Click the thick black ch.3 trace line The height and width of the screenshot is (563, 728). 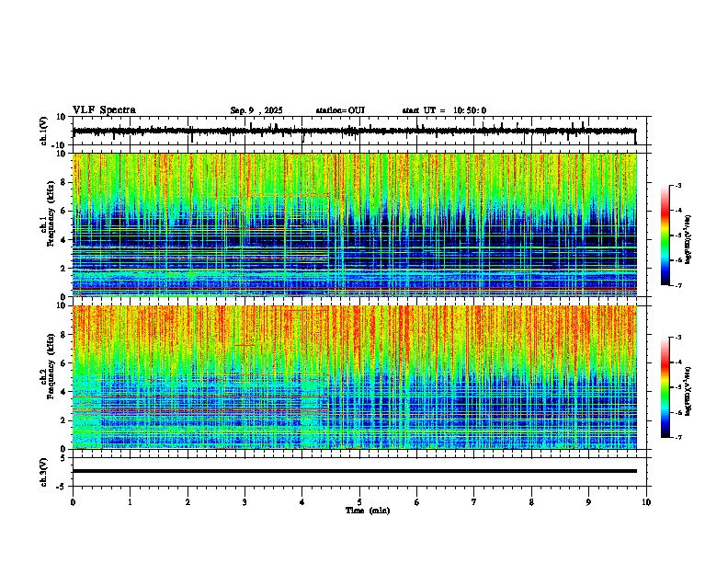pos(355,471)
